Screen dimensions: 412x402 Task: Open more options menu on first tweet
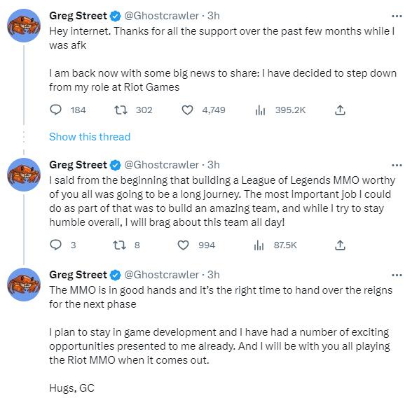pos(397,16)
